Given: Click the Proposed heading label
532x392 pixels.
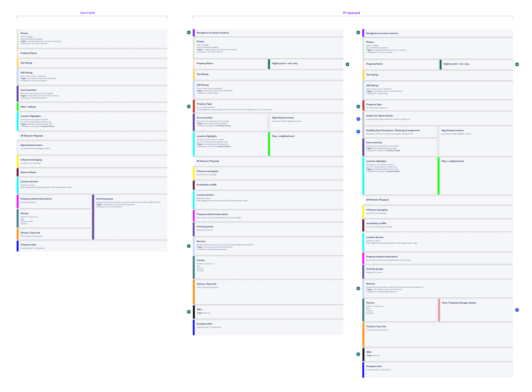Looking at the screenshot, I should click(x=351, y=13).
